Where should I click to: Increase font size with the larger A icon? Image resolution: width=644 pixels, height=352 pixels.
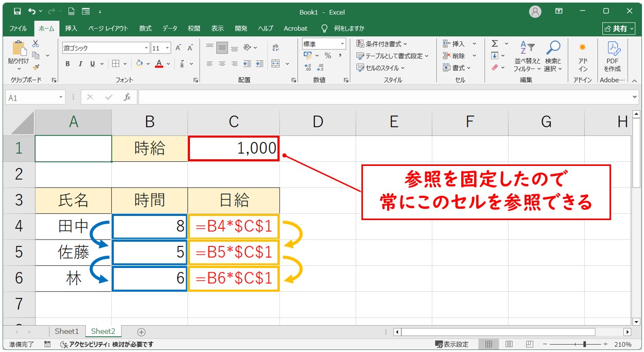coord(178,48)
